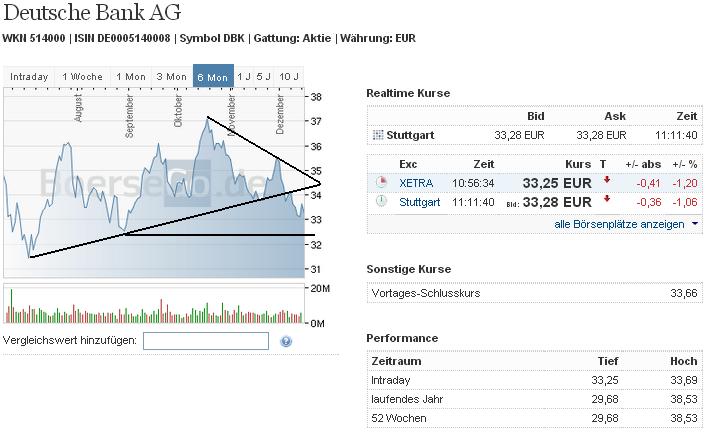Show the 10 J chart range
711x435 pixels.
289,77
